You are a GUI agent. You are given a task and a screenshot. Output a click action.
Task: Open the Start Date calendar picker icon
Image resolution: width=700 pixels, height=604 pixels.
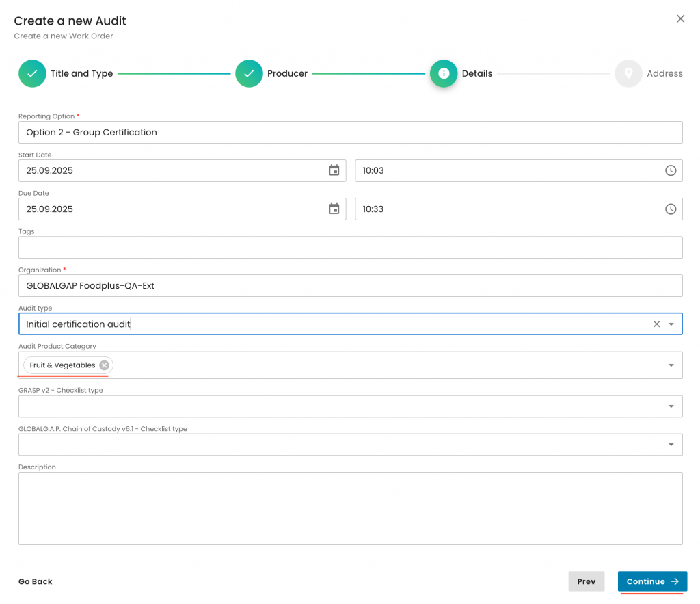(334, 170)
